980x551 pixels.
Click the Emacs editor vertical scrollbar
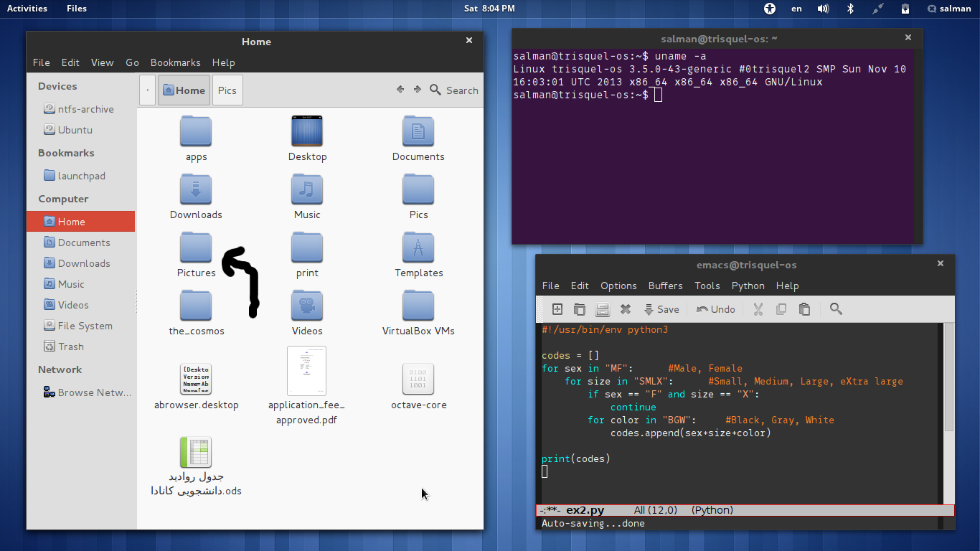948,377
